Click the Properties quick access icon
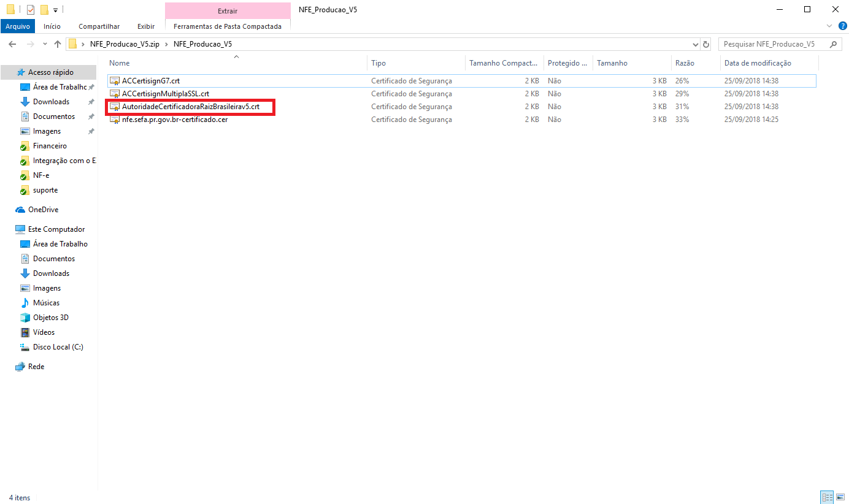 [31, 9]
